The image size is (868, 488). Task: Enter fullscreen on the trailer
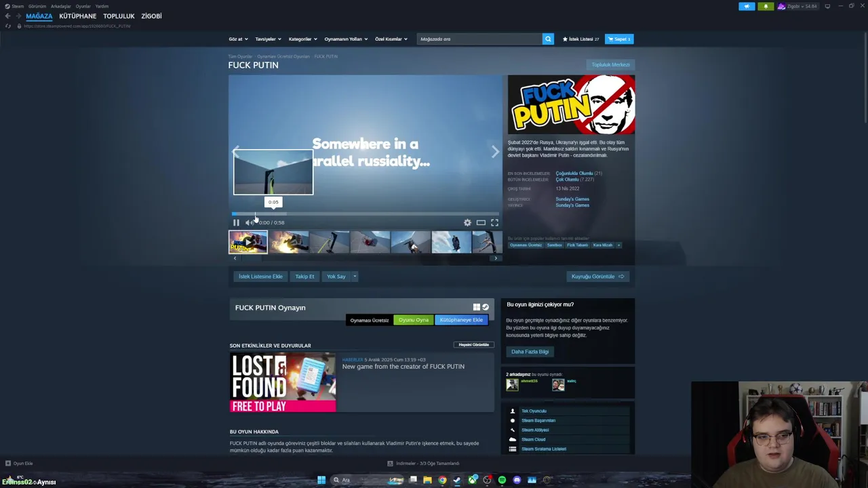[x=494, y=222]
